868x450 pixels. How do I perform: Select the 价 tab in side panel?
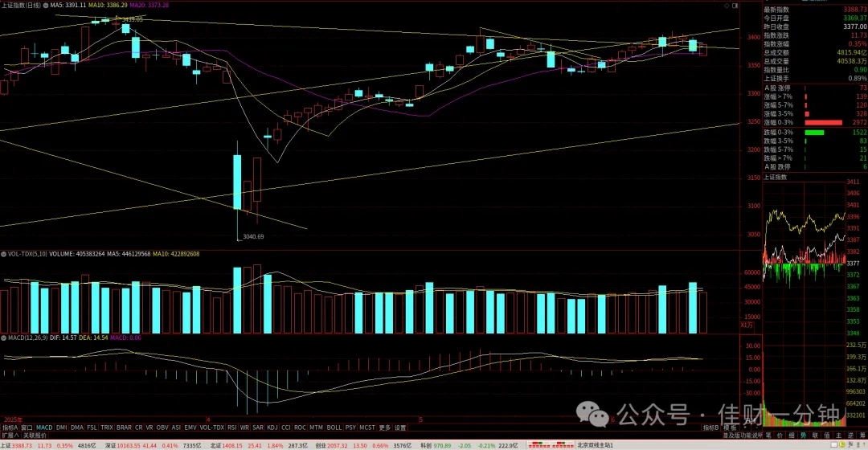[x=780, y=436]
